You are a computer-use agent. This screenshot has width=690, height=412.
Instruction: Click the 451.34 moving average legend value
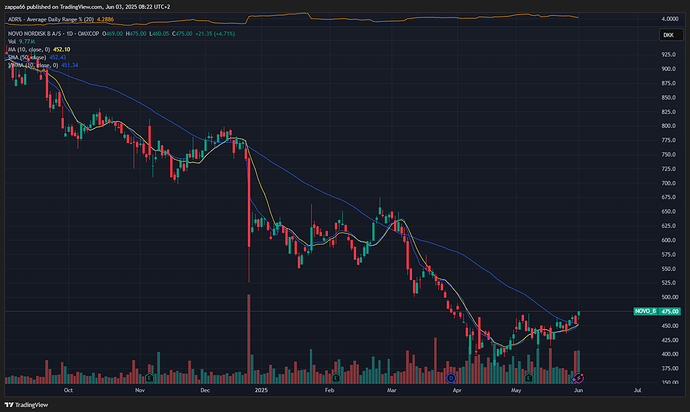click(x=70, y=65)
